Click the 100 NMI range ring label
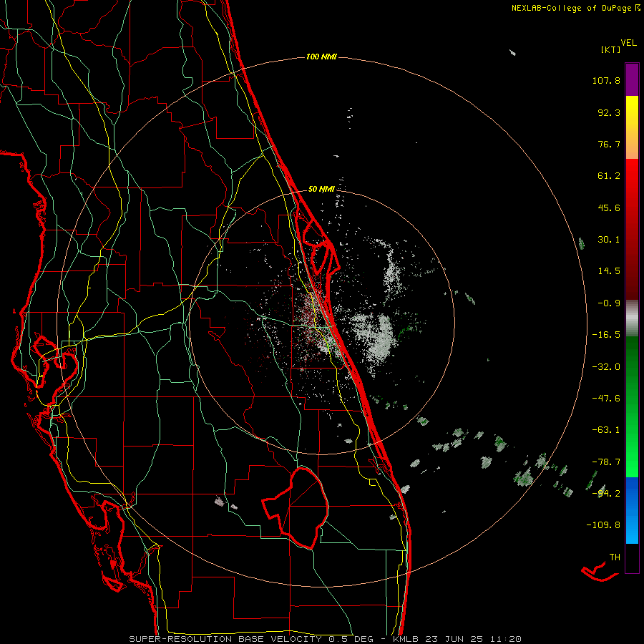The width and height of the screenshot is (644, 644). (321, 57)
